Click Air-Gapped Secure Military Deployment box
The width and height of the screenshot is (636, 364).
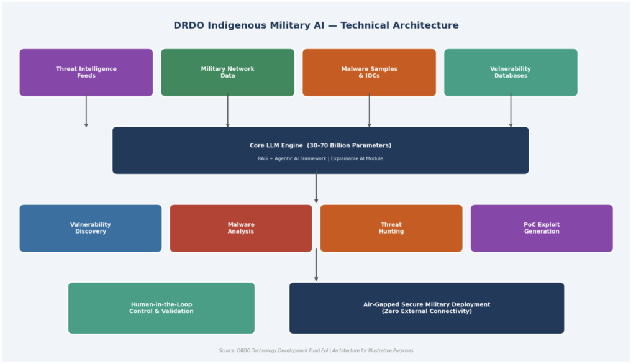click(x=427, y=308)
